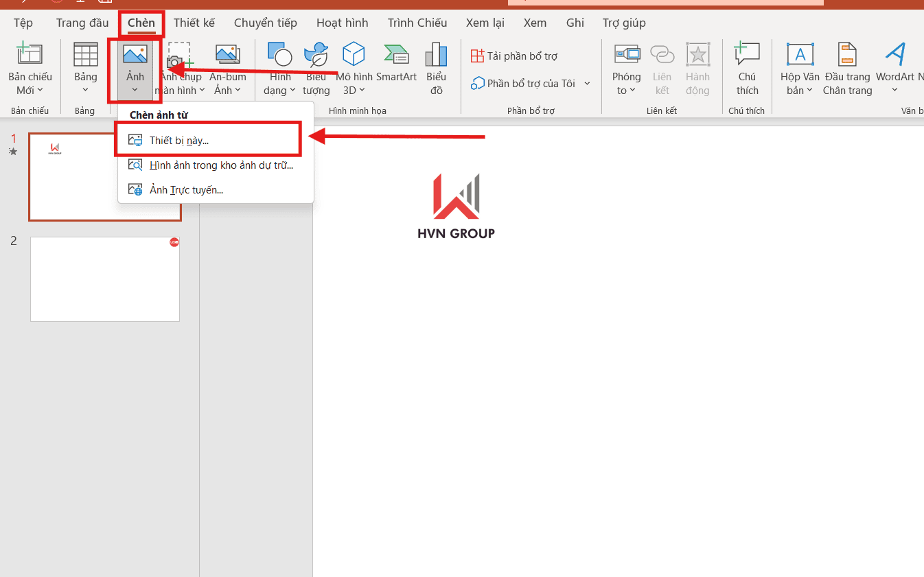Switch to the Thiết kế tab
Viewport: 924px width, 577px height.
point(194,23)
